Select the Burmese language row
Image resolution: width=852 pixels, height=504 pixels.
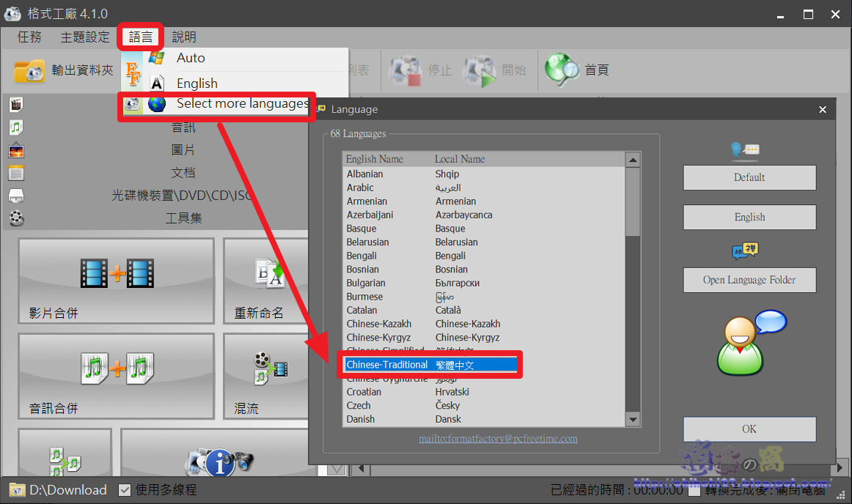point(485,297)
